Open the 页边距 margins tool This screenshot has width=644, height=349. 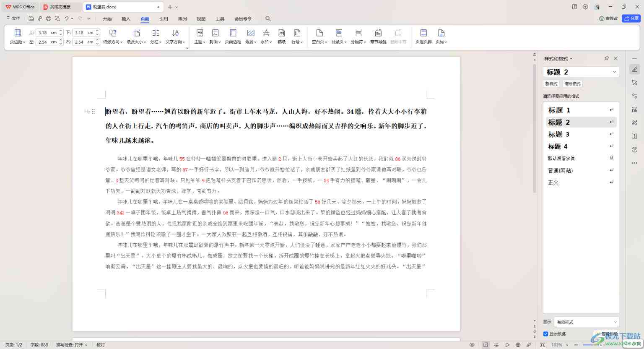(x=18, y=36)
